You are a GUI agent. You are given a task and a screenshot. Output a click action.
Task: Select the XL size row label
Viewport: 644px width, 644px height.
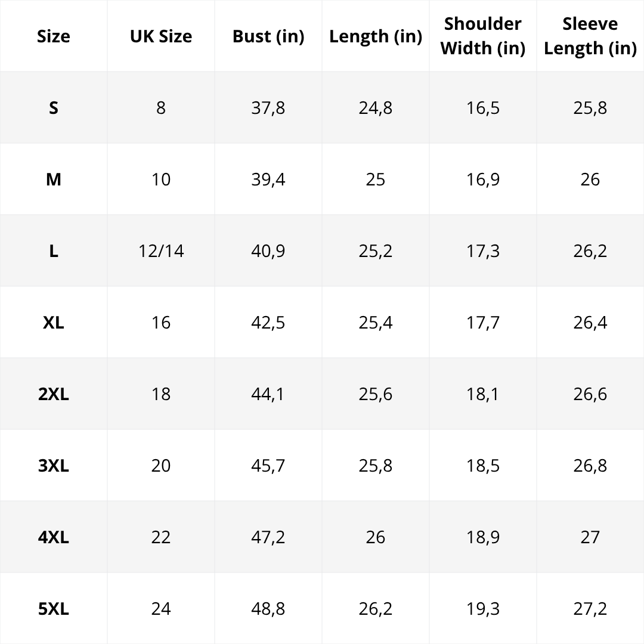click(x=54, y=323)
